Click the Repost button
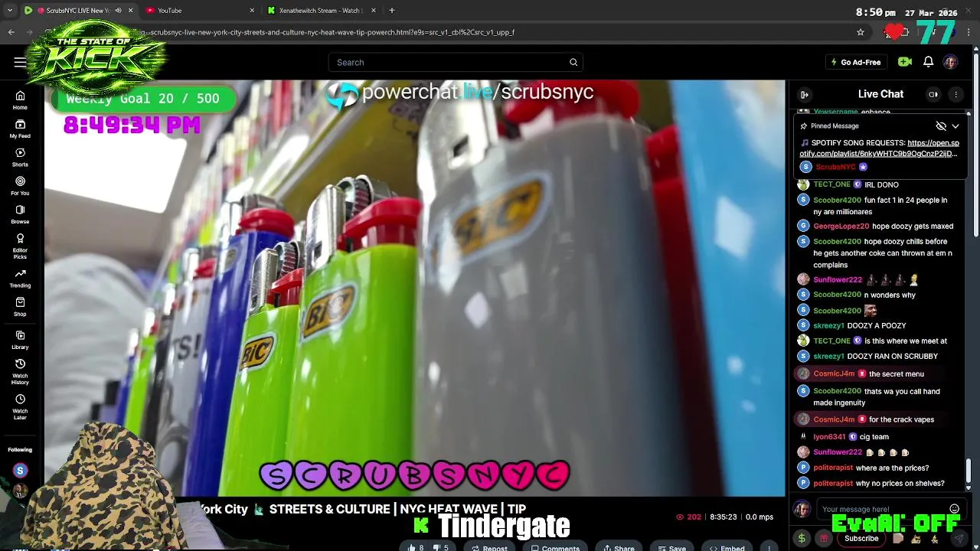Viewport: 980px width, 551px height. 488,548
